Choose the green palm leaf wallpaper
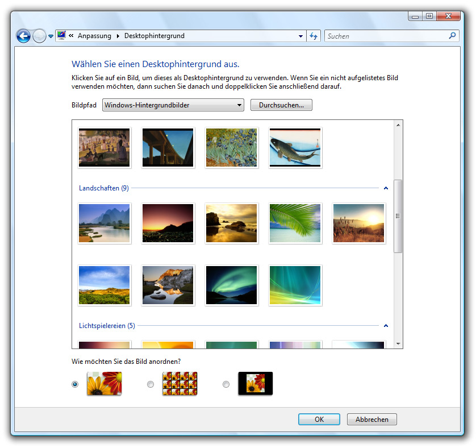The height and width of the screenshot is (448, 476). click(295, 223)
